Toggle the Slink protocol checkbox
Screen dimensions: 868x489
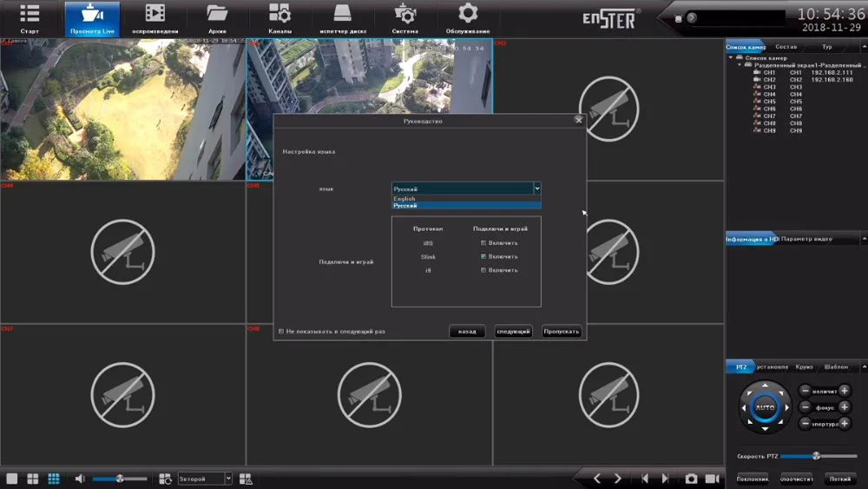pyautogui.click(x=483, y=256)
